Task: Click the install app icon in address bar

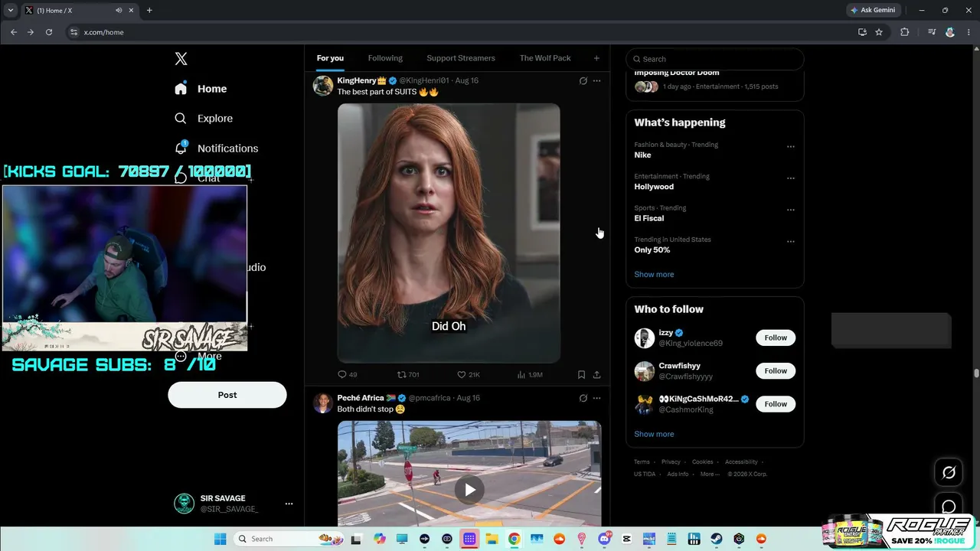Action: coord(862,32)
